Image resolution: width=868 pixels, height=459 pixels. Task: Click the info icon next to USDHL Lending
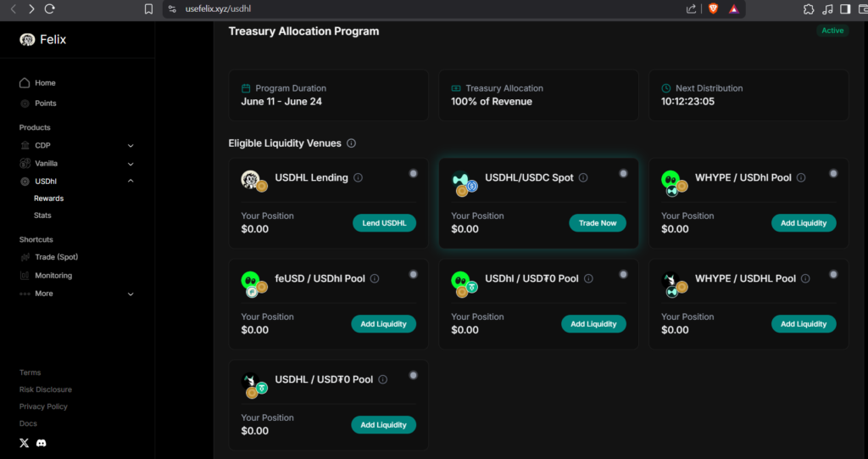point(358,178)
